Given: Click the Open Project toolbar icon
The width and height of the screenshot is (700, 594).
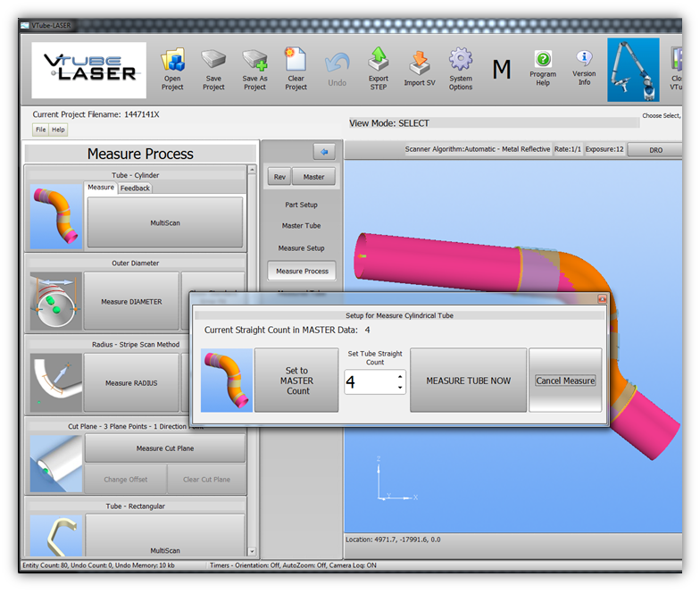Looking at the screenshot, I should (172, 61).
